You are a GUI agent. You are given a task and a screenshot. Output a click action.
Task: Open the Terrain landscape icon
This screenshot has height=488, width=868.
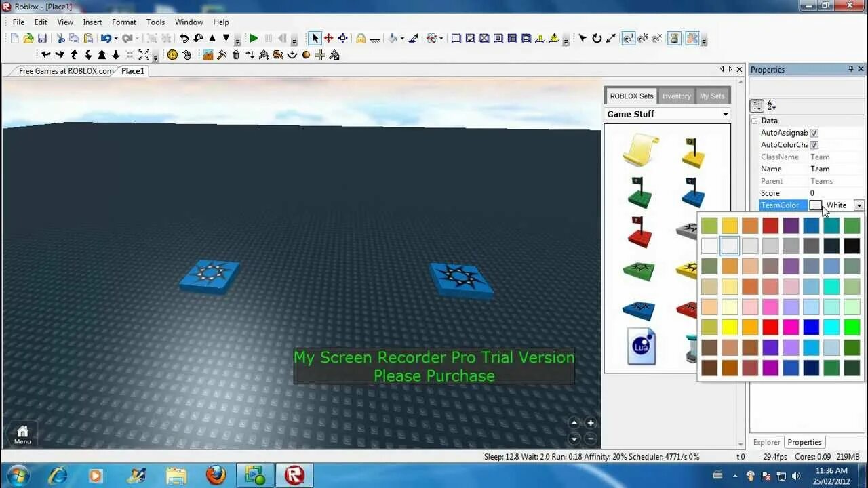click(208, 55)
